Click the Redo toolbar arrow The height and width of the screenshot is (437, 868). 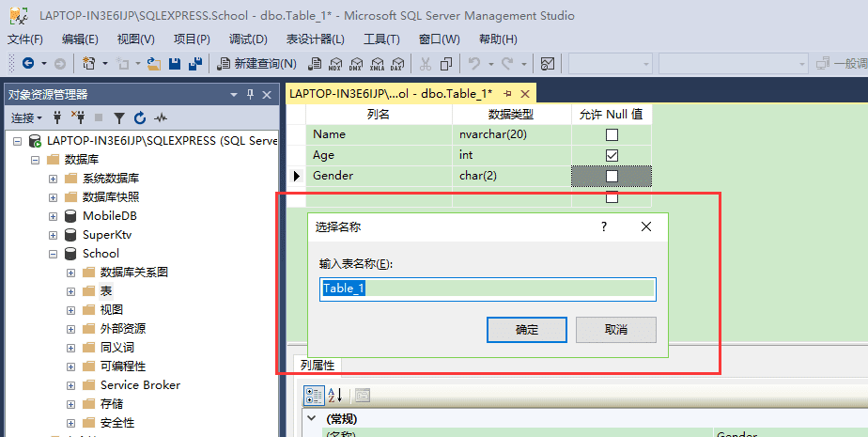(507, 64)
